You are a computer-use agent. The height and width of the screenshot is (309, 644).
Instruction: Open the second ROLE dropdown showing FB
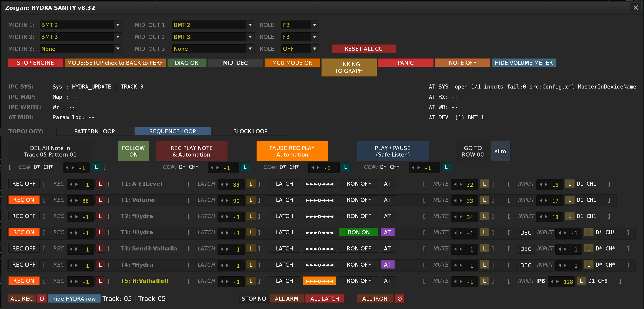coord(300,37)
